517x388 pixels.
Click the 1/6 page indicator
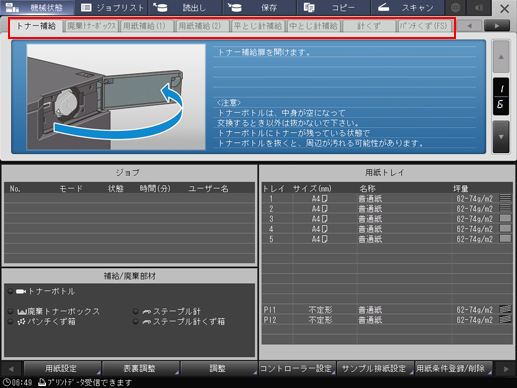point(501,97)
